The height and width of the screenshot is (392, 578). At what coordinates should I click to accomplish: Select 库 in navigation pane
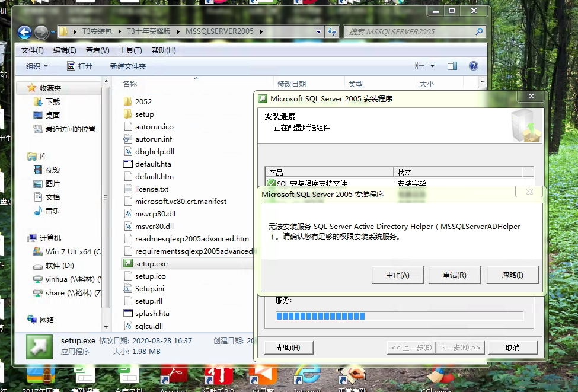[x=43, y=157]
